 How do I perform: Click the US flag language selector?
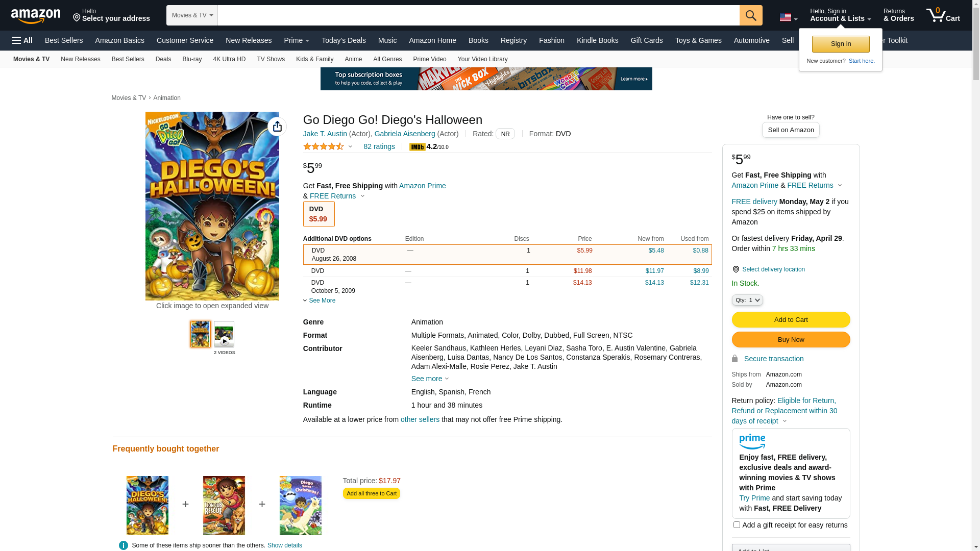coord(788,18)
